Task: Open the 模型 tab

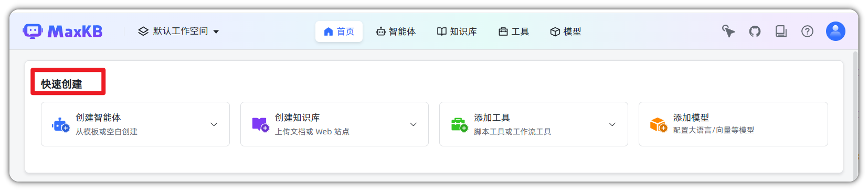Action: click(x=566, y=31)
